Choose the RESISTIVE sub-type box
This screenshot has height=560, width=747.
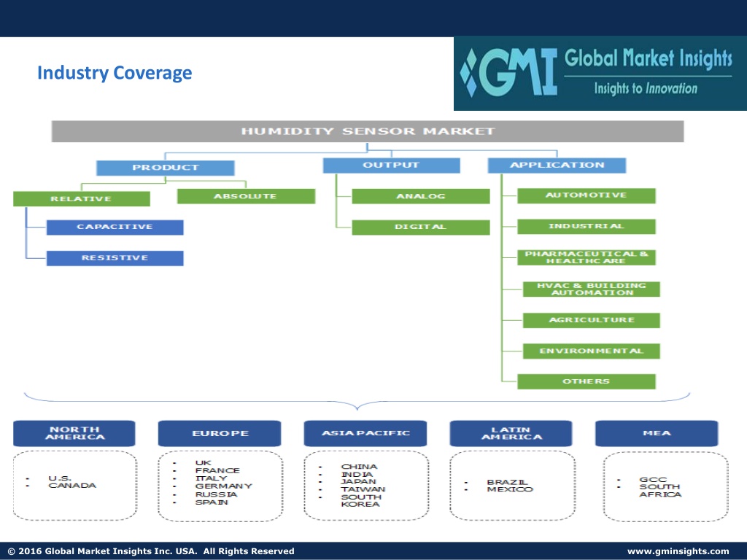coord(115,258)
